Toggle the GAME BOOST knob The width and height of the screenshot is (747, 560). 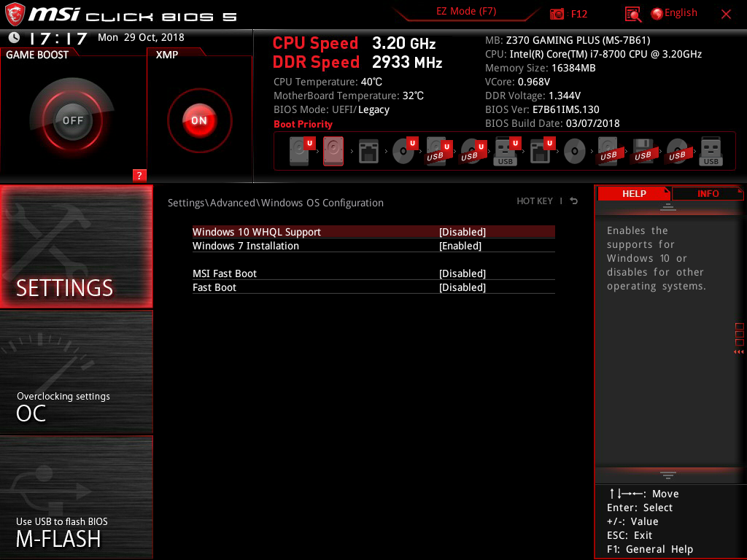coord(72,120)
